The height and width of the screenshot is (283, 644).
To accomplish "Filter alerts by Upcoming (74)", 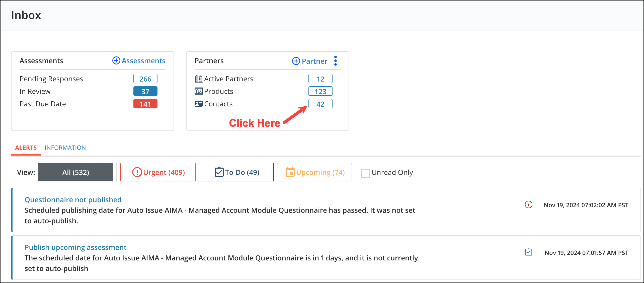I will click(x=314, y=172).
